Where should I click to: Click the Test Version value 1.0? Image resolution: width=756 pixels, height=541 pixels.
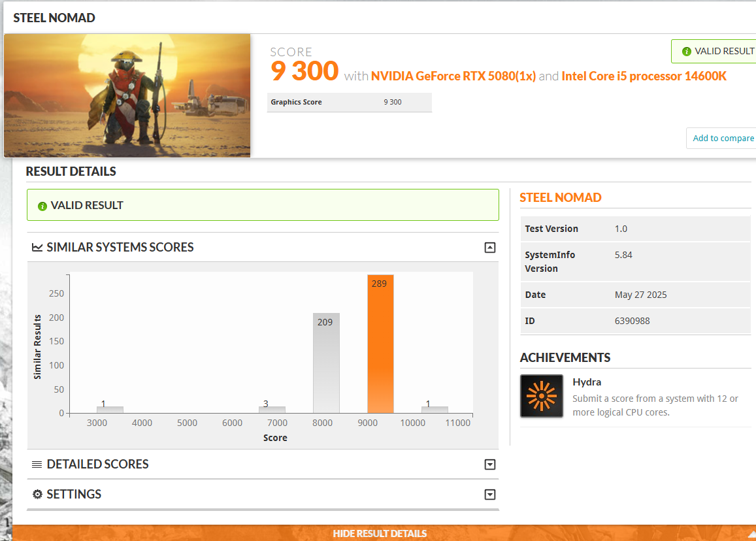click(621, 229)
